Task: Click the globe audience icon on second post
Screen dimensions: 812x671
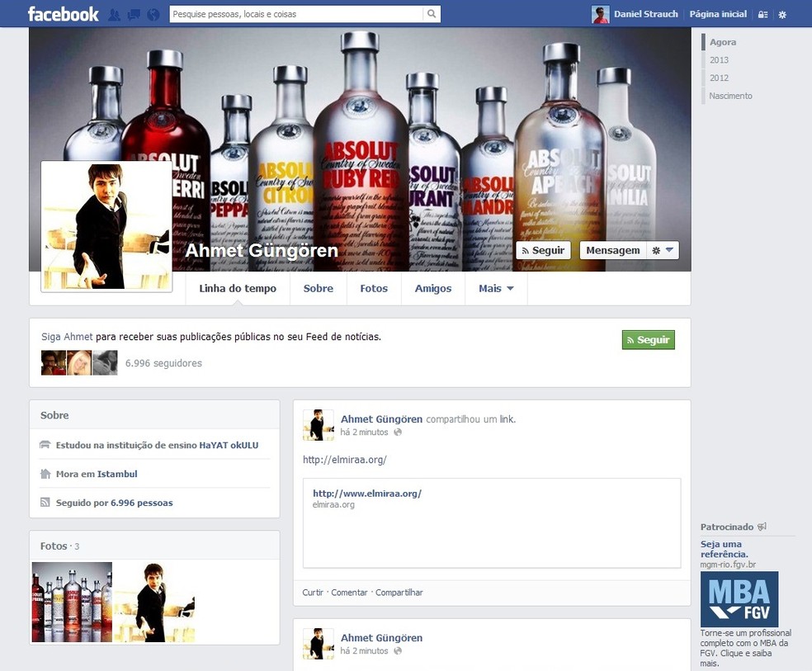Action: [398, 651]
